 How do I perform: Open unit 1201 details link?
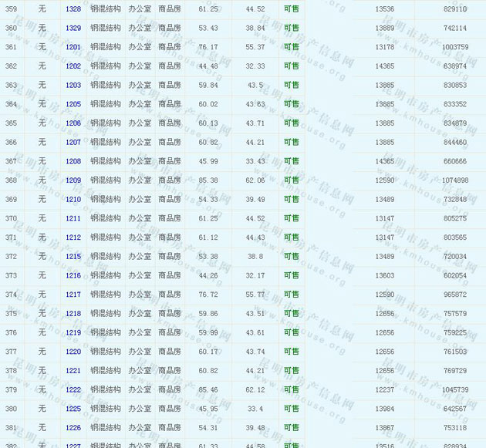[x=73, y=47]
